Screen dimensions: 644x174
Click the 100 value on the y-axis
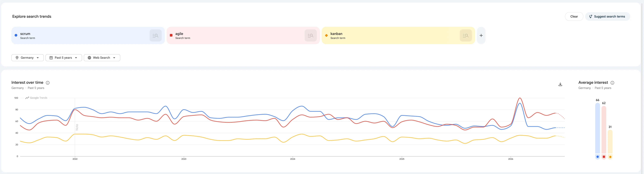click(16, 98)
